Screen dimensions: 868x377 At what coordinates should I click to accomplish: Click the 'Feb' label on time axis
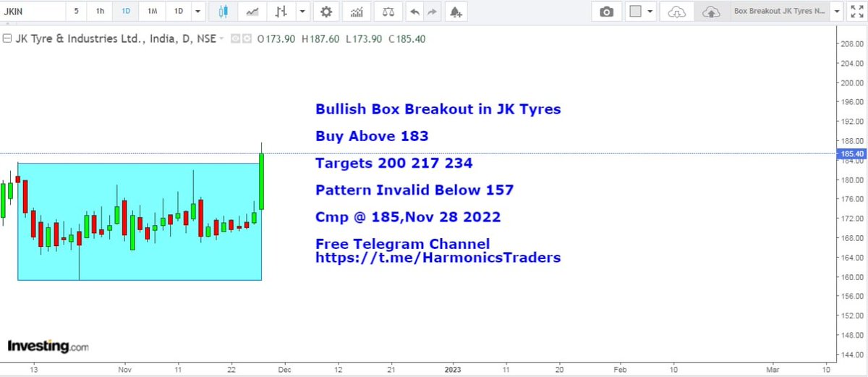click(x=620, y=368)
